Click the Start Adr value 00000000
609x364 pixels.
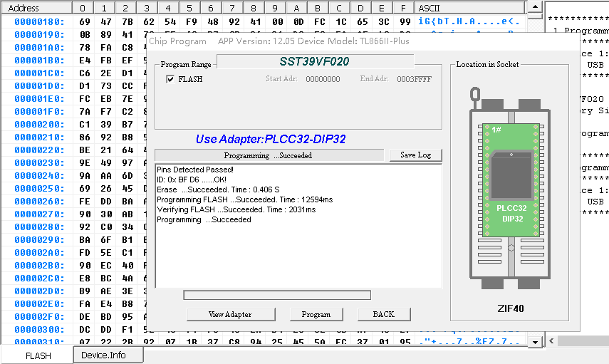323,79
